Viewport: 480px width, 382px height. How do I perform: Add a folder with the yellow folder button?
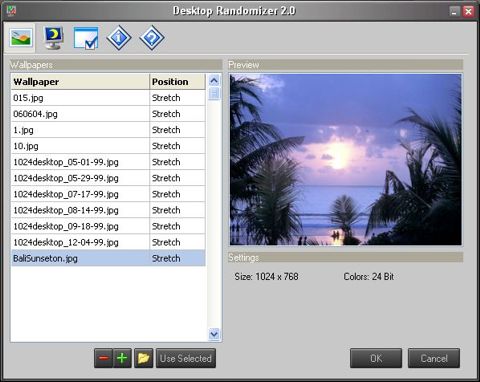pos(144,358)
